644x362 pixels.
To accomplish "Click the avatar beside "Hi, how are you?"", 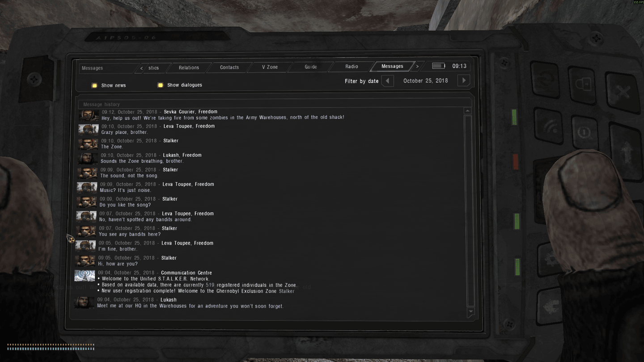I will 85,261.
